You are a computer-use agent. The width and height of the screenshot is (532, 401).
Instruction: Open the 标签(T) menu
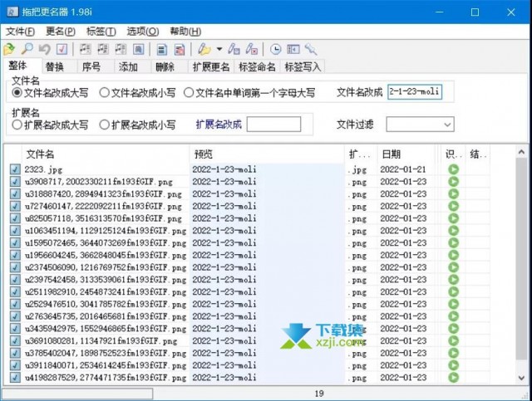click(x=101, y=32)
